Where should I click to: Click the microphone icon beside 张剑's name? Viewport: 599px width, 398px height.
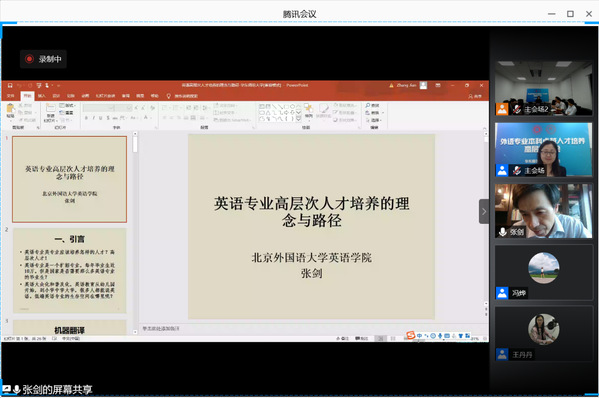[x=503, y=232]
